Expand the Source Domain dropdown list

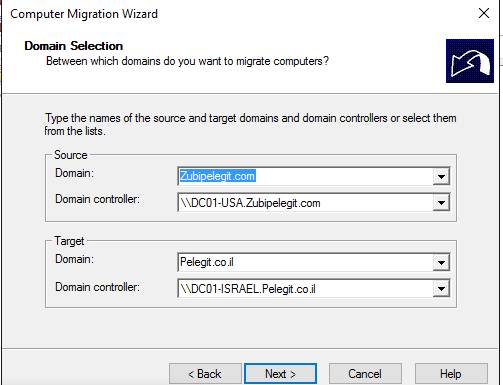[441, 176]
